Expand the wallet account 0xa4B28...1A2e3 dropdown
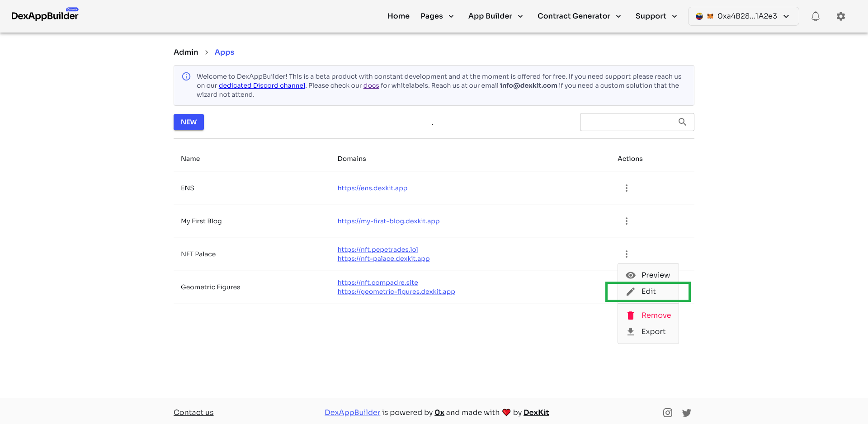The height and width of the screenshot is (424, 868). click(x=743, y=16)
